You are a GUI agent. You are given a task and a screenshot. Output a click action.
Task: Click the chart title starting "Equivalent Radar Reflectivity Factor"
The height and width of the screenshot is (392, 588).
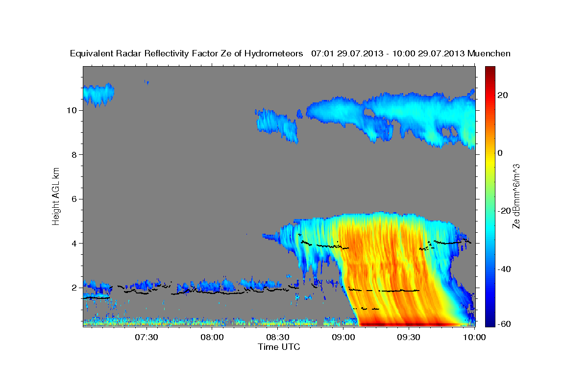click(x=291, y=53)
